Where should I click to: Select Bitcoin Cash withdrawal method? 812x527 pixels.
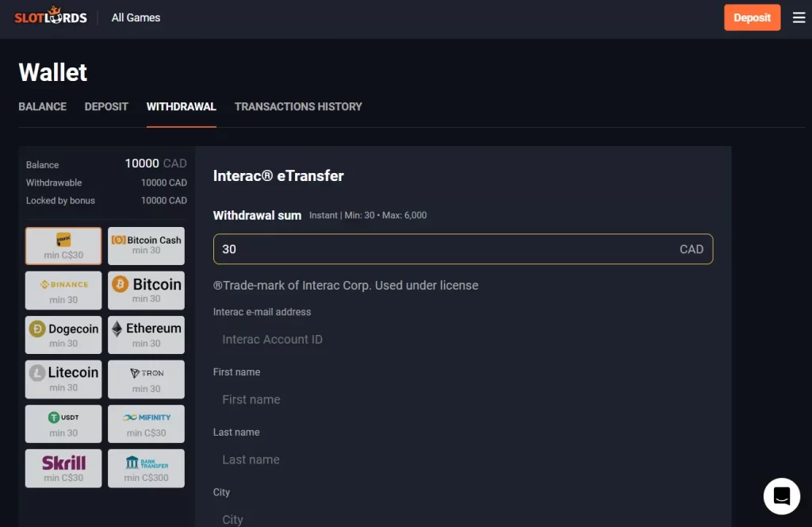click(146, 245)
